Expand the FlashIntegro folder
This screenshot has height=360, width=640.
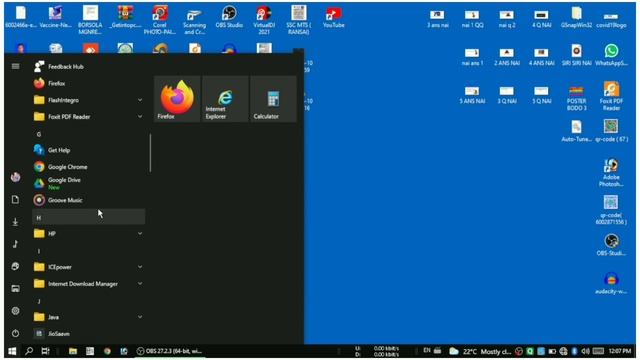click(89, 100)
